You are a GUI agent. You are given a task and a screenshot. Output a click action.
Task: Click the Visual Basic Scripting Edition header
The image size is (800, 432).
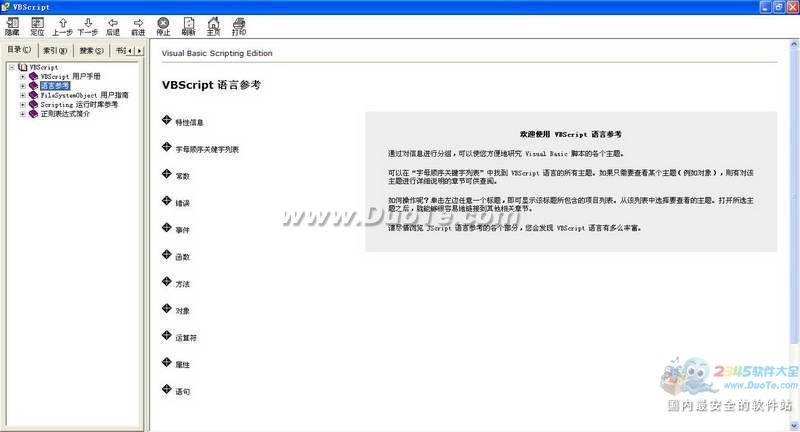pos(217,53)
